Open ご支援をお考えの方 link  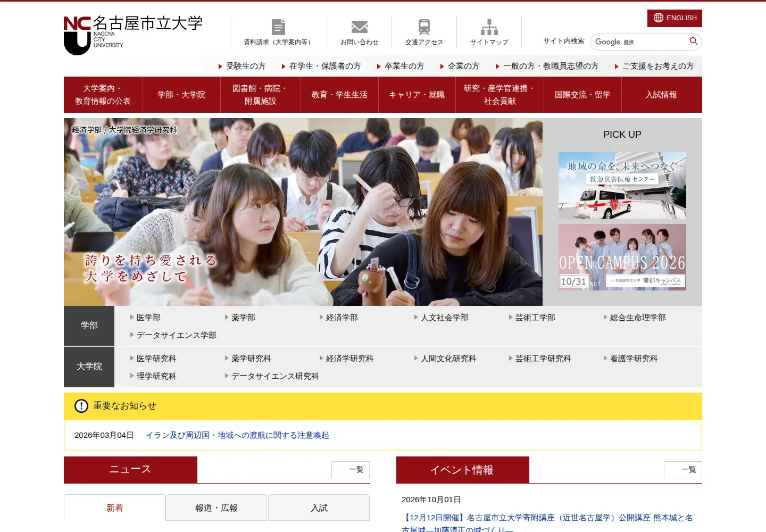pyautogui.click(x=654, y=66)
